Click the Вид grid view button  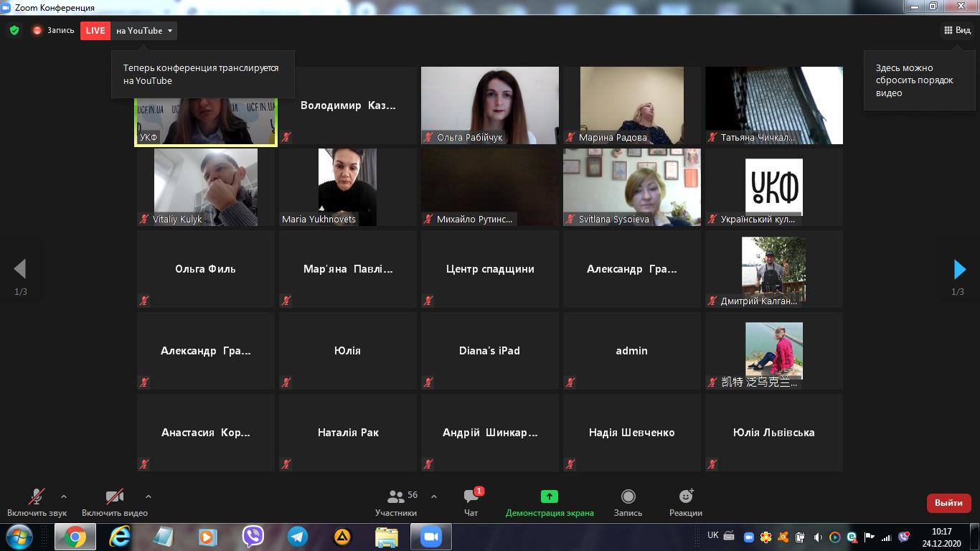tap(957, 30)
